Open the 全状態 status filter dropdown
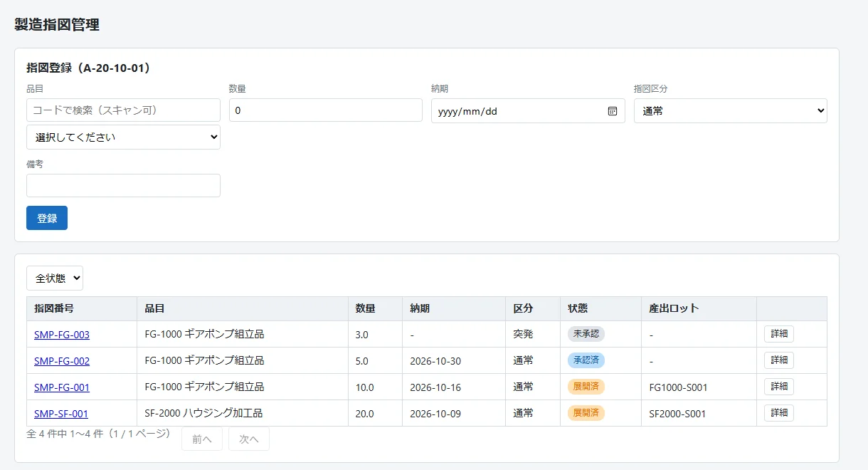Viewport: 868px width, 470px height. (55, 278)
